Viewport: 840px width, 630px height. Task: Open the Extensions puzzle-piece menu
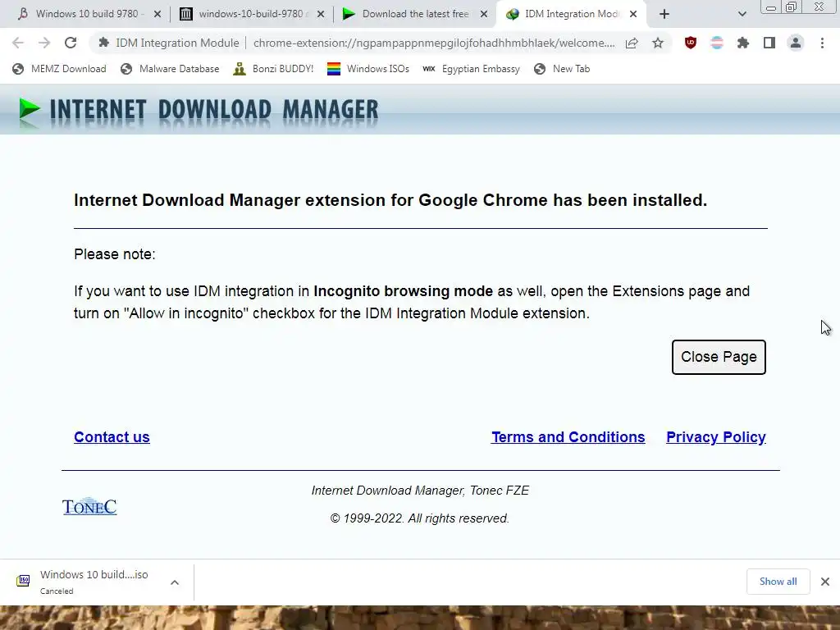point(743,43)
